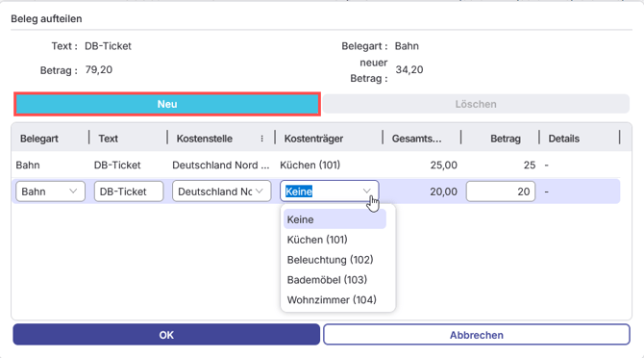Click the Löschen button
644x358 pixels.
(476, 104)
